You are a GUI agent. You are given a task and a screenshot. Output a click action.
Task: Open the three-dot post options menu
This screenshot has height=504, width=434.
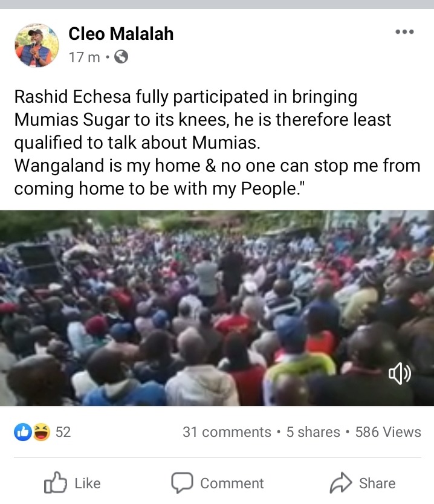point(404,31)
